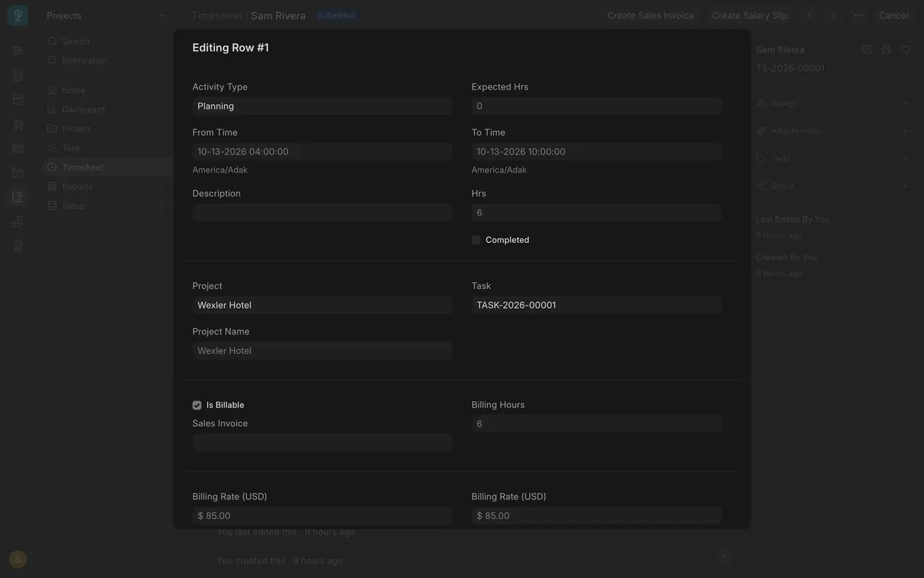Go to the previous document arrow

[809, 15]
